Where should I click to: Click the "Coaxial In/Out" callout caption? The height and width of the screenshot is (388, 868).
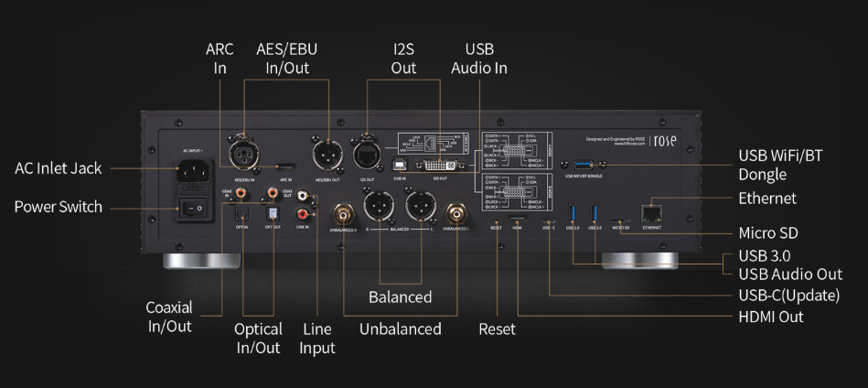[x=169, y=317]
